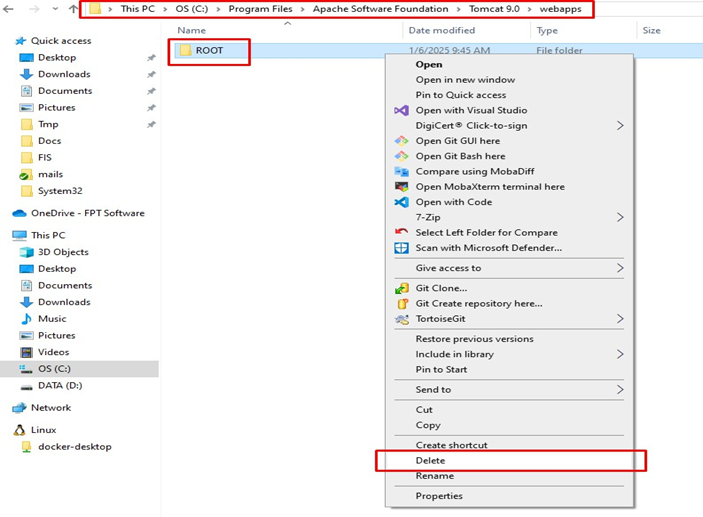Expand the TortoiseGit submenu arrow
703x517 pixels.
click(x=620, y=319)
